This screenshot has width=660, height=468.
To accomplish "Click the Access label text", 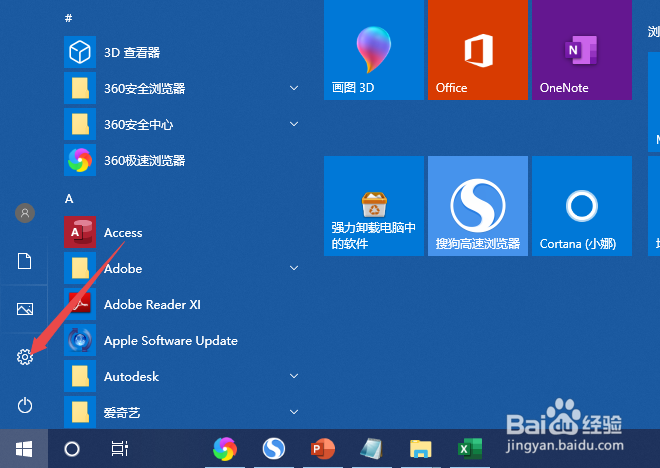I will point(123,233).
